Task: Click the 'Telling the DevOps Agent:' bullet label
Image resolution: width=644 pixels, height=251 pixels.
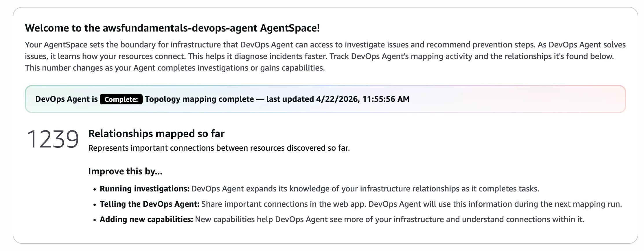Action: tap(150, 204)
